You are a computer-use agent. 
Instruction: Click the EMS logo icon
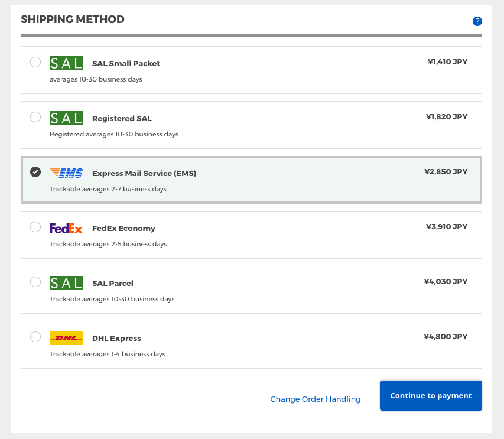pyautogui.click(x=66, y=173)
